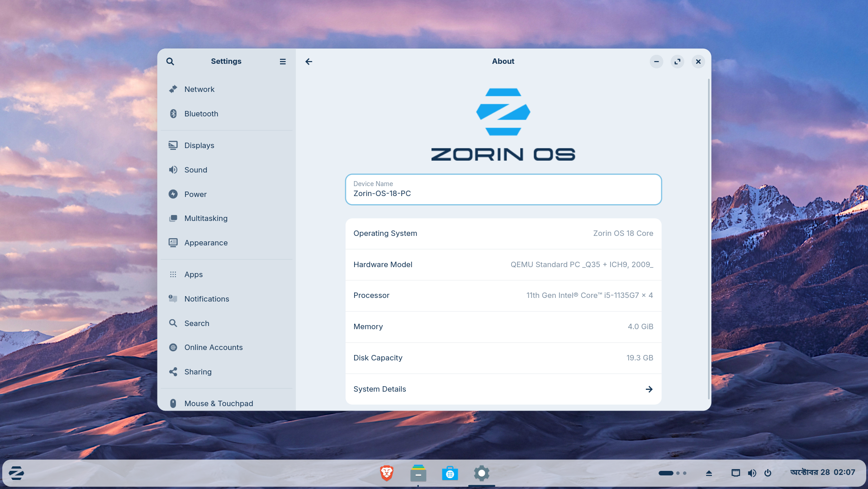The width and height of the screenshot is (868, 489).
Task: Open the Network settings panel
Action: pos(227,89)
